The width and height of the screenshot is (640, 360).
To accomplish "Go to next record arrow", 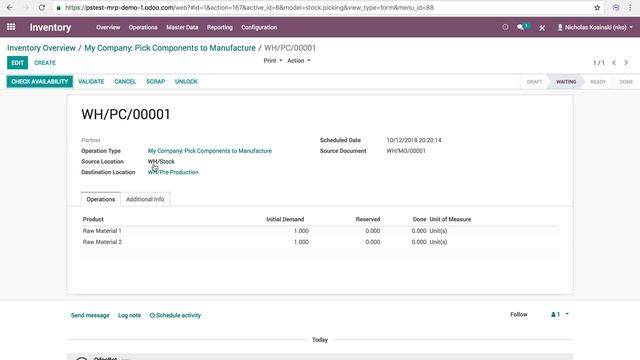I will coord(626,62).
